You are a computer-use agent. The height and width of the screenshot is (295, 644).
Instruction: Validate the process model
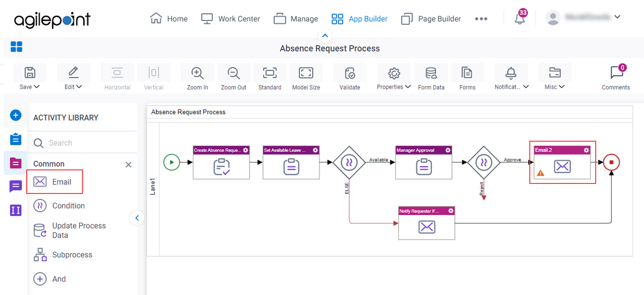[350, 77]
